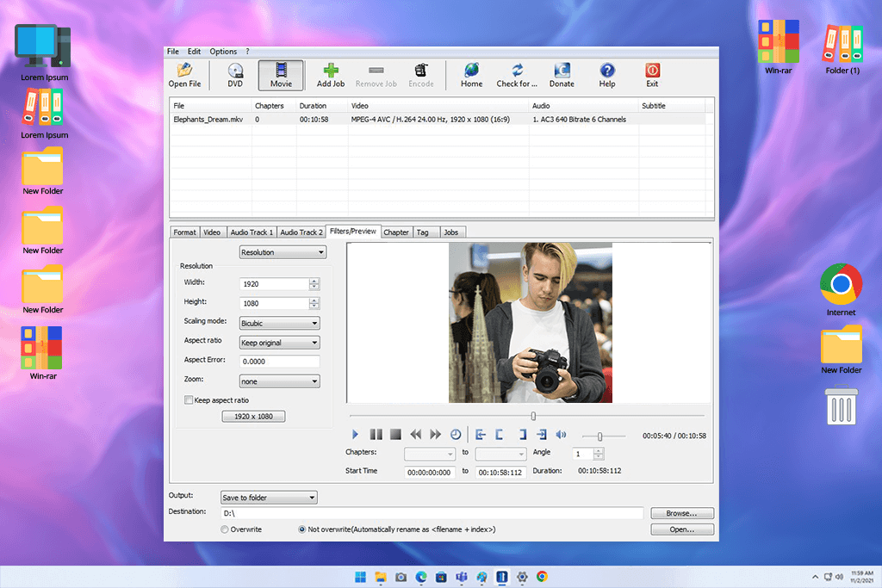The height and width of the screenshot is (588, 882).
Task: Click the Width spinner arrows
Action: coord(314,284)
